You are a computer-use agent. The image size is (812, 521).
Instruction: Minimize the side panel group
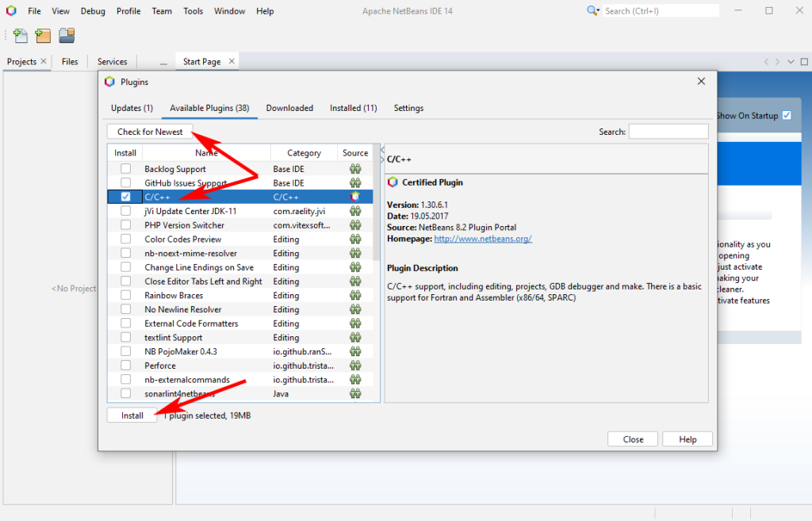[x=163, y=63]
